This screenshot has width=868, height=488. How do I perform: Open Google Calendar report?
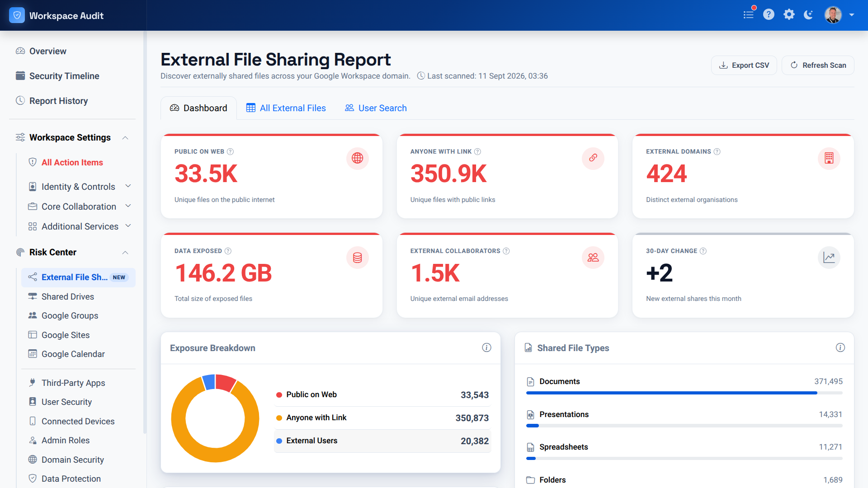click(73, 354)
